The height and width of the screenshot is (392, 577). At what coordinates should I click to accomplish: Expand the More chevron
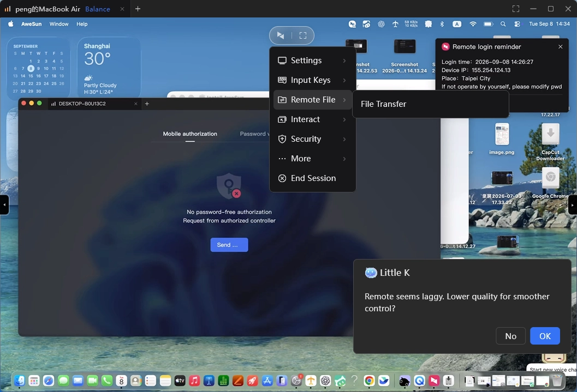pyautogui.click(x=344, y=159)
